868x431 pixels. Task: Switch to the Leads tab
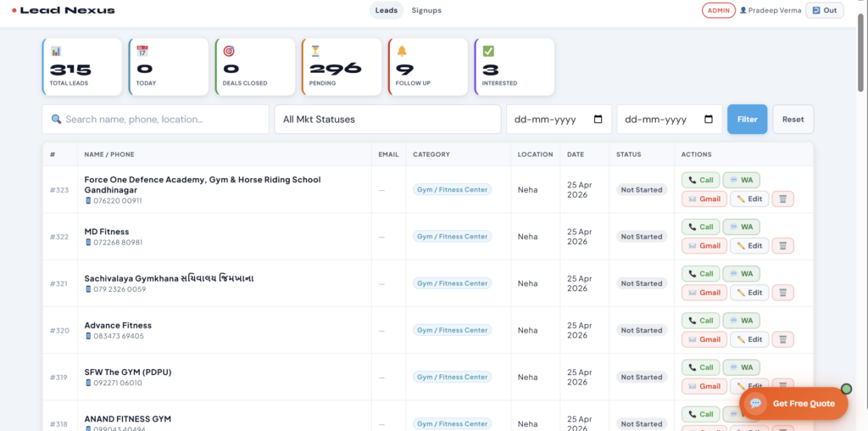click(x=387, y=10)
